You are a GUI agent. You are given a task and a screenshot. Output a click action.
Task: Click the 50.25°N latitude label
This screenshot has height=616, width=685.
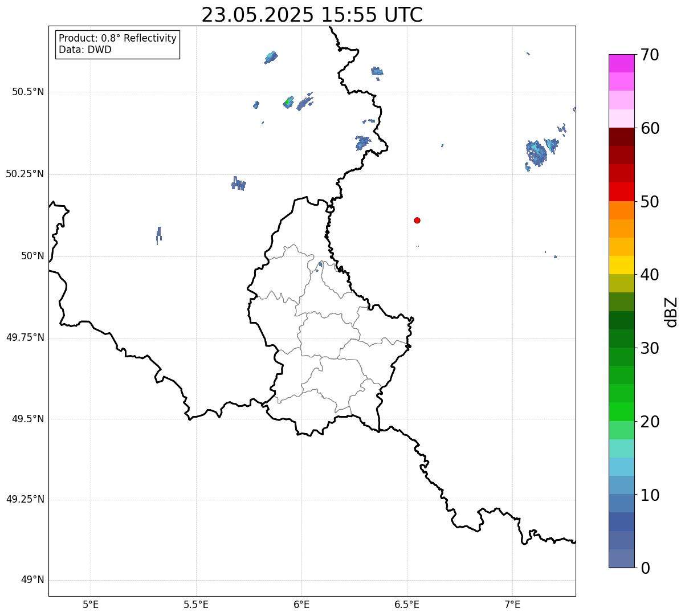pyautogui.click(x=25, y=174)
